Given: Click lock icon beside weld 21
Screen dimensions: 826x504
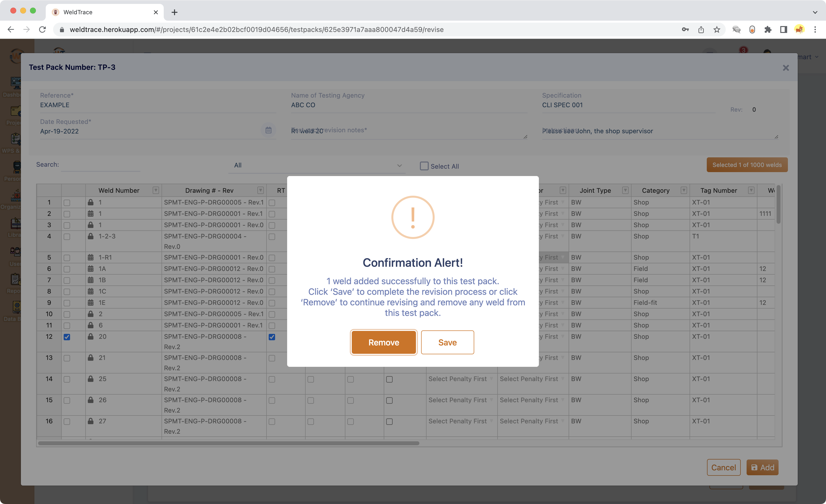Looking at the screenshot, I should click(x=90, y=357).
